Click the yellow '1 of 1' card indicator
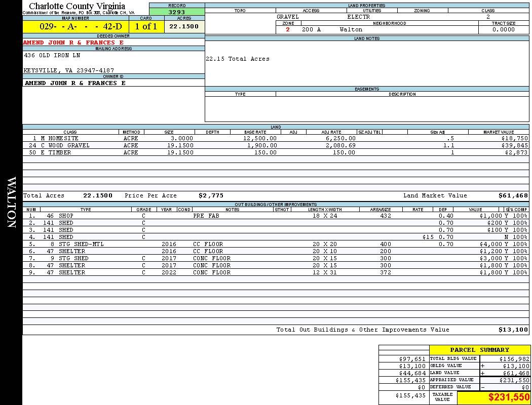 (146, 27)
